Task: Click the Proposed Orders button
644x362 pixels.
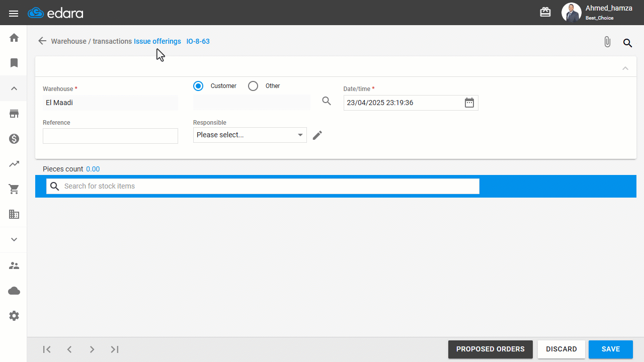Action: click(x=491, y=349)
